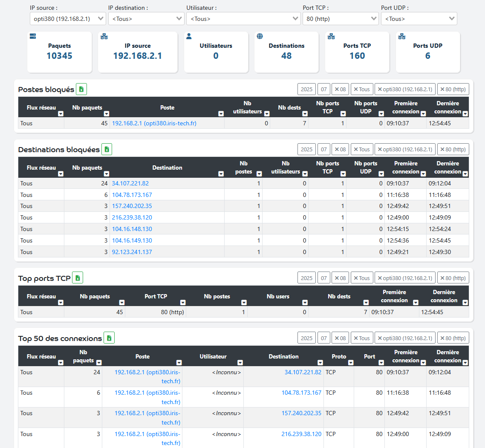The height and width of the screenshot is (448, 485).
Task: Click the IP source card network icon
Action: click(x=104, y=36)
